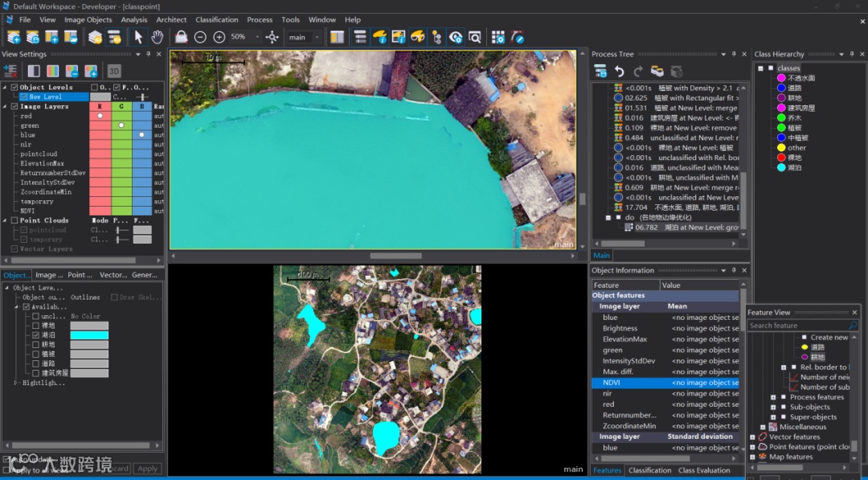Click the zoom in plus icon

pyautogui.click(x=219, y=37)
